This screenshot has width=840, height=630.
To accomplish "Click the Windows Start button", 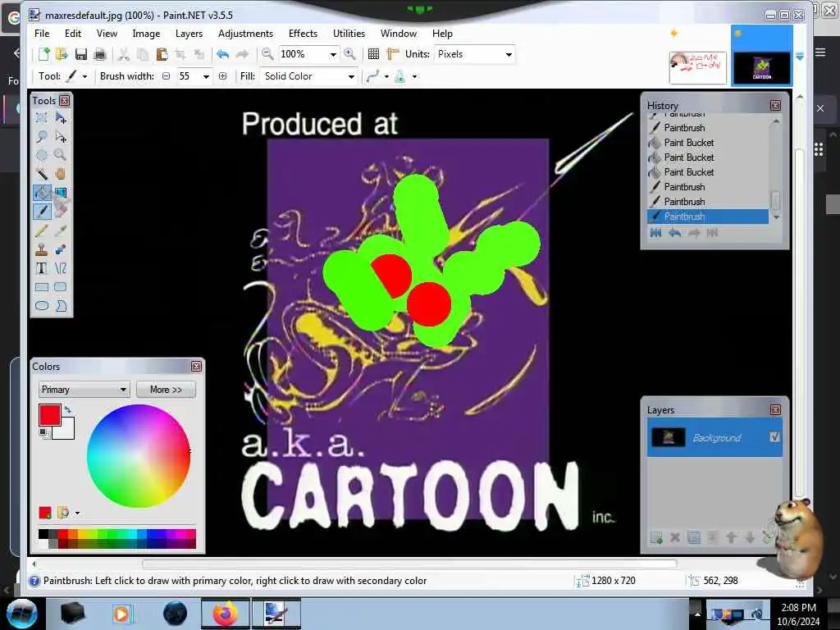I will tap(21, 614).
